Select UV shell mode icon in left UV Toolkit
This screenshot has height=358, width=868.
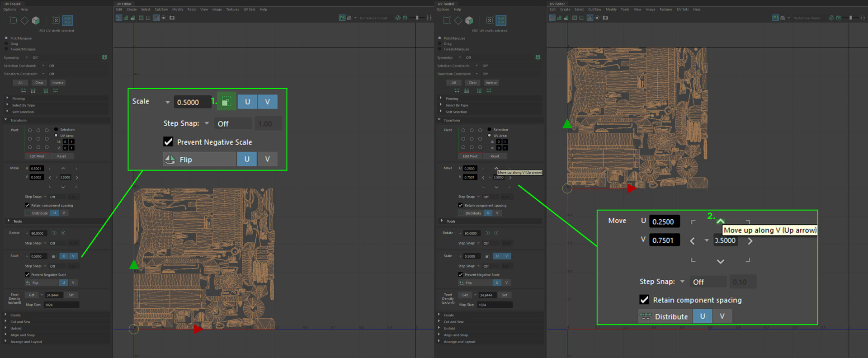(x=67, y=20)
